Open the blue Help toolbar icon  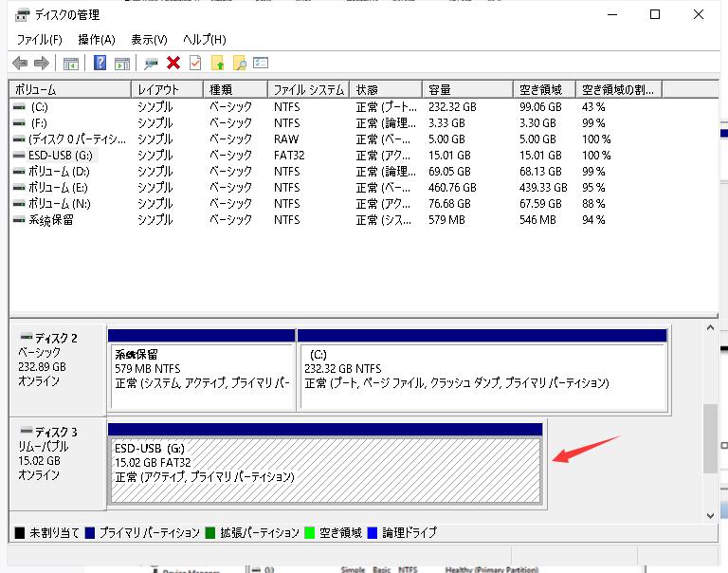point(100,63)
